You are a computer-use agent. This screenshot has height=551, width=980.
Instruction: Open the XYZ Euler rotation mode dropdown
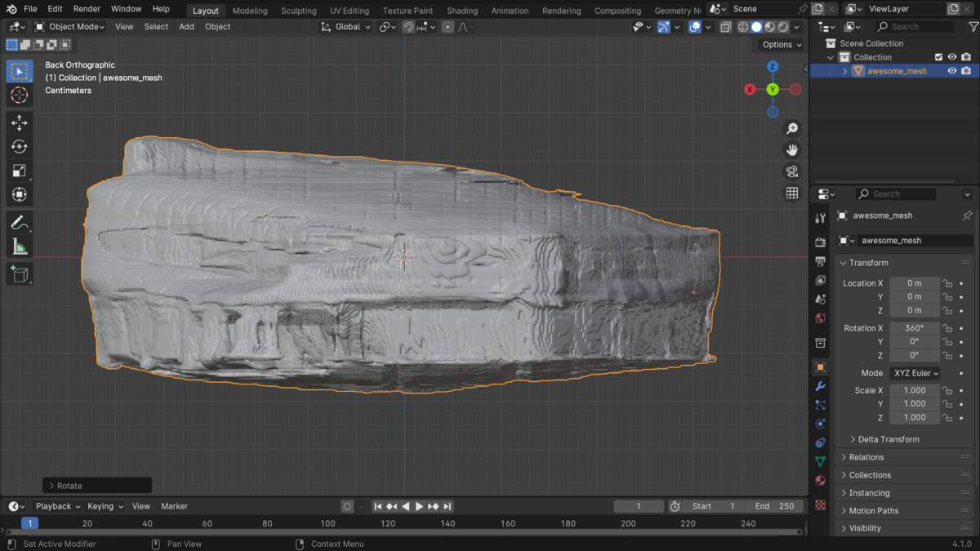(915, 373)
